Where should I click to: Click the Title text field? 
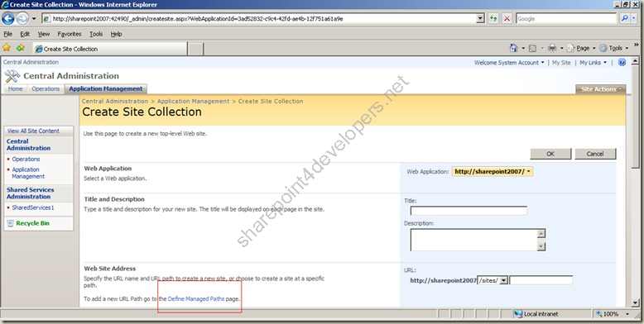(469, 211)
